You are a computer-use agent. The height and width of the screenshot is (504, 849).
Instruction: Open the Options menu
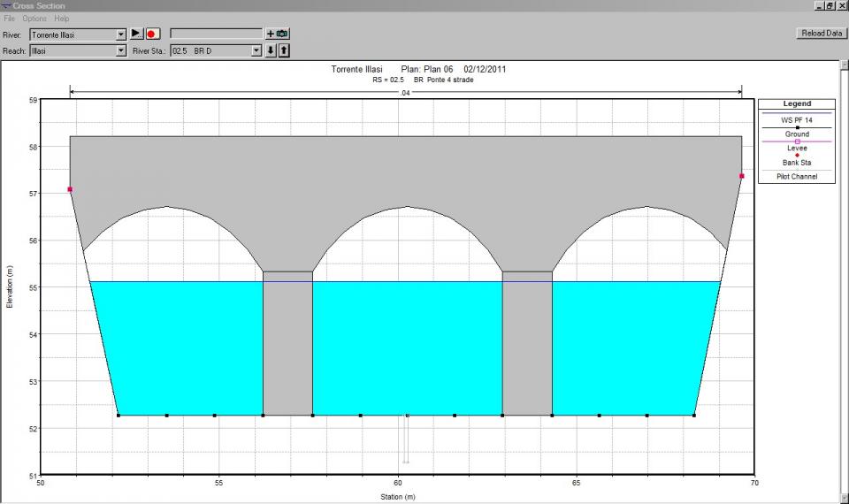click(x=34, y=19)
